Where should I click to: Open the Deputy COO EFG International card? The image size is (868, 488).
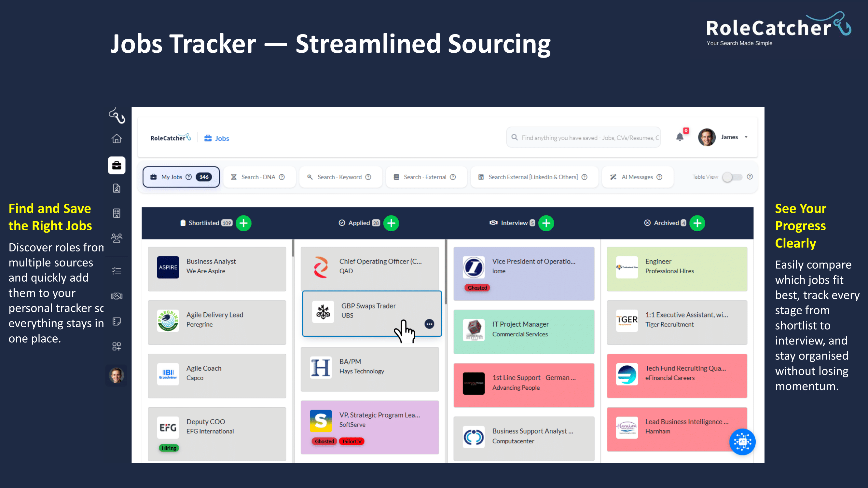217,434
